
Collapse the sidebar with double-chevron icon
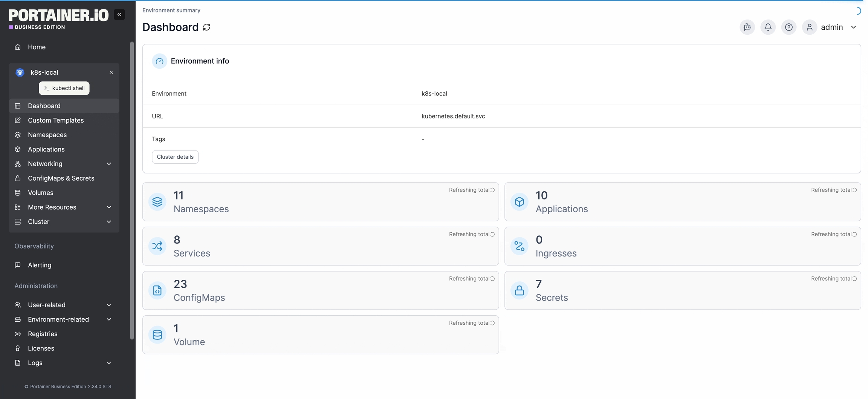[119, 15]
